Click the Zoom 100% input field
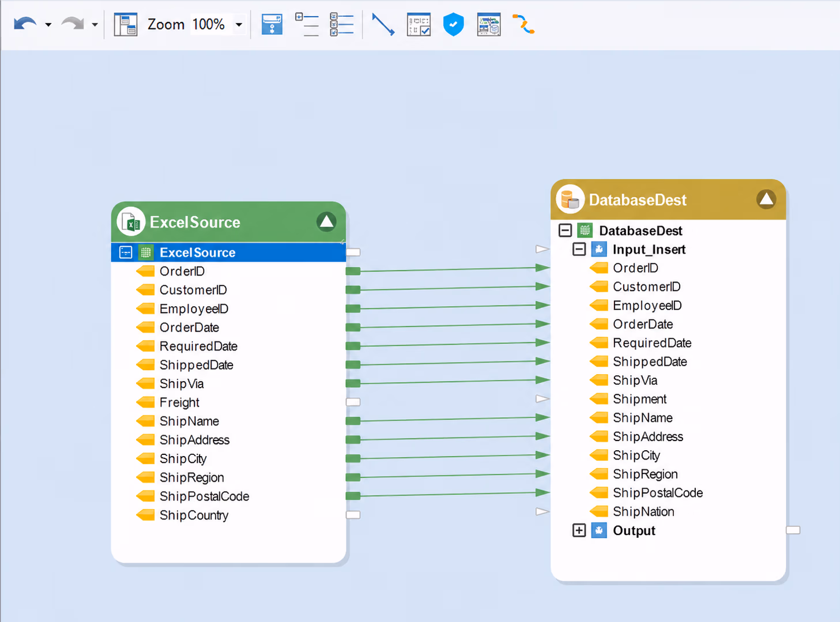This screenshot has width=840, height=622. click(x=210, y=24)
